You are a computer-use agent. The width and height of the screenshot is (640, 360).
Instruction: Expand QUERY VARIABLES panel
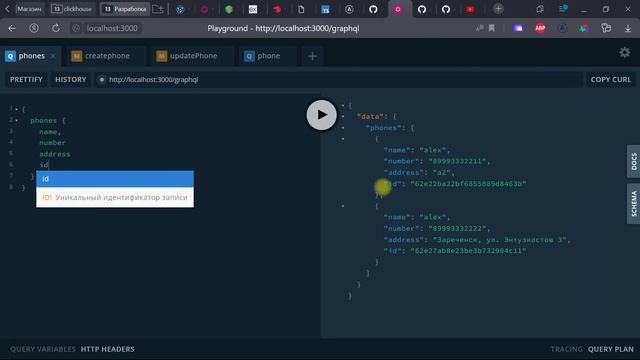(x=43, y=349)
